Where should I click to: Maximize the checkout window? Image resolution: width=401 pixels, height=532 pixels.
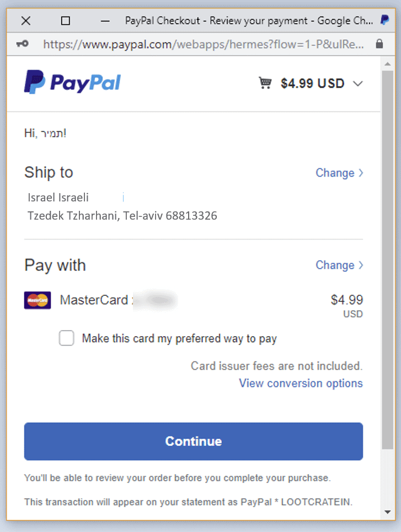[65, 21]
